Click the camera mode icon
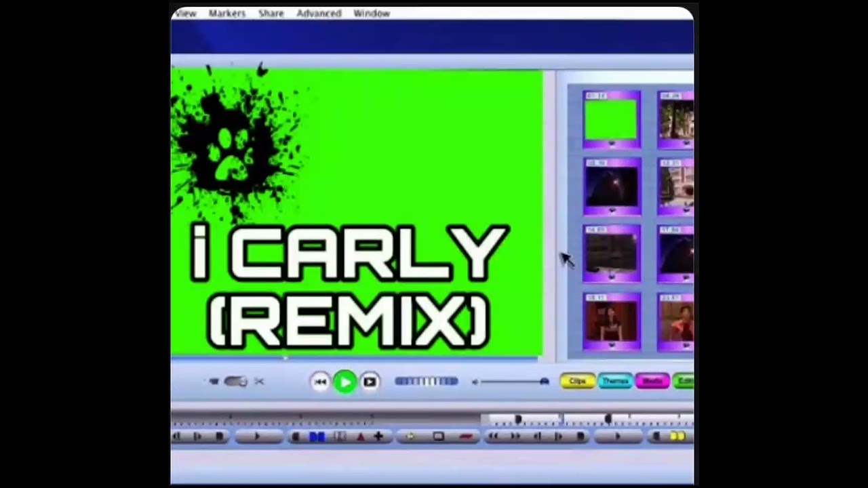The height and width of the screenshot is (488, 868). [x=214, y=382]
